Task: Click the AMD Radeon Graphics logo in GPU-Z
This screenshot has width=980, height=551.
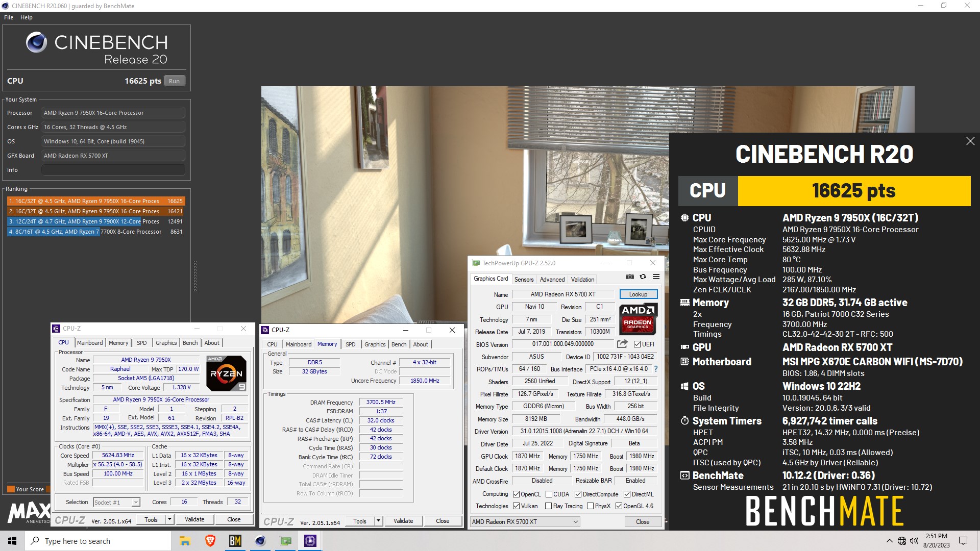Action: tap(638, 319)
